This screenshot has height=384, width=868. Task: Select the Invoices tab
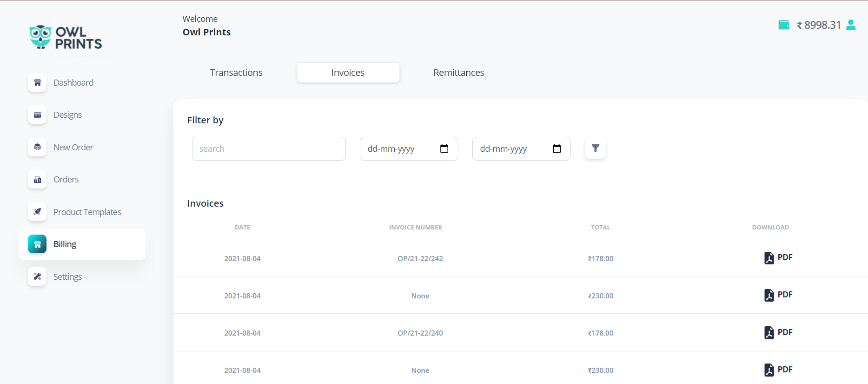[x=348, y=73]
